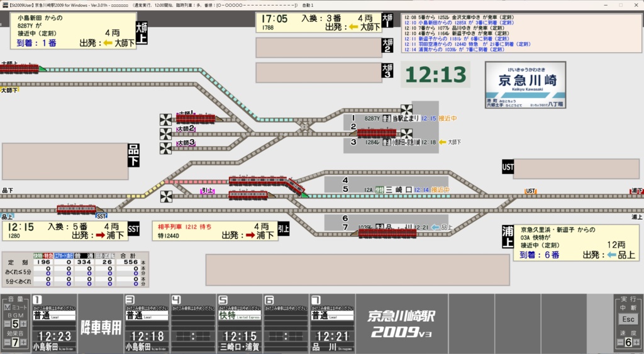Select the train stopped at platform 7
The width and height of the screenshot is (644, 354).
click(384, 233)
